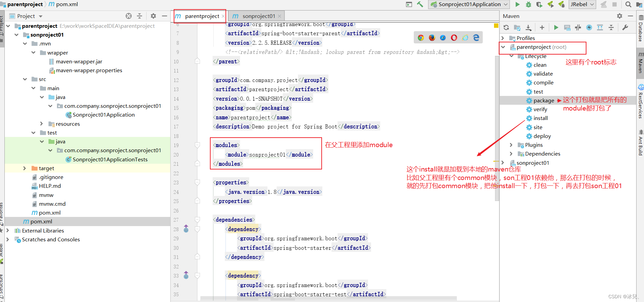Run Maven build green arrow in Maven panel
This screenshot has width=644, height=302.
[556, 27]
